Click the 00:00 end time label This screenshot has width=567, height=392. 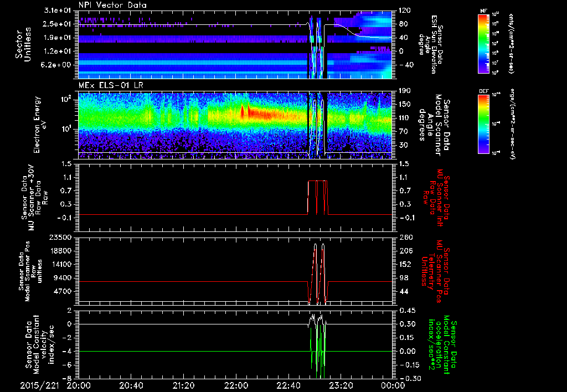pos(393,385)
